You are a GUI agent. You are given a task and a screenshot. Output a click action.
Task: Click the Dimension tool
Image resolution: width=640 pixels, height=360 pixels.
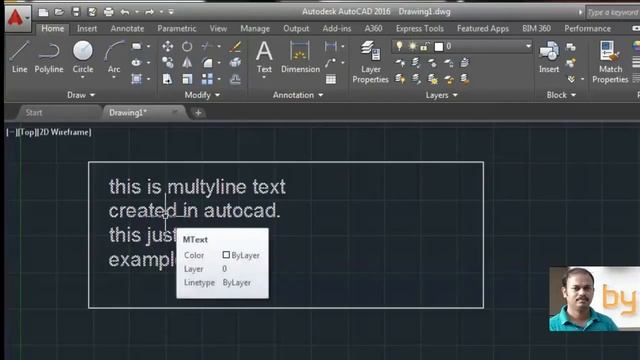tap(300, 57)
